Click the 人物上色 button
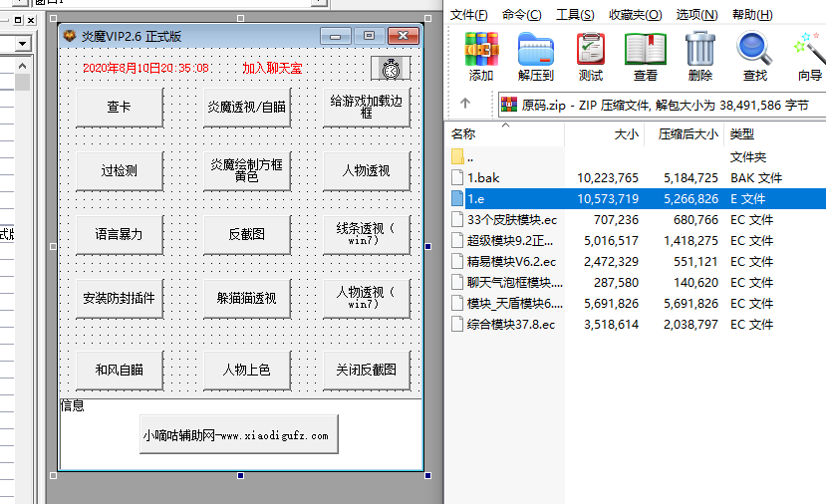Viewport: 826px width, 504px height. pyautogui.click(x=247, y=370)
